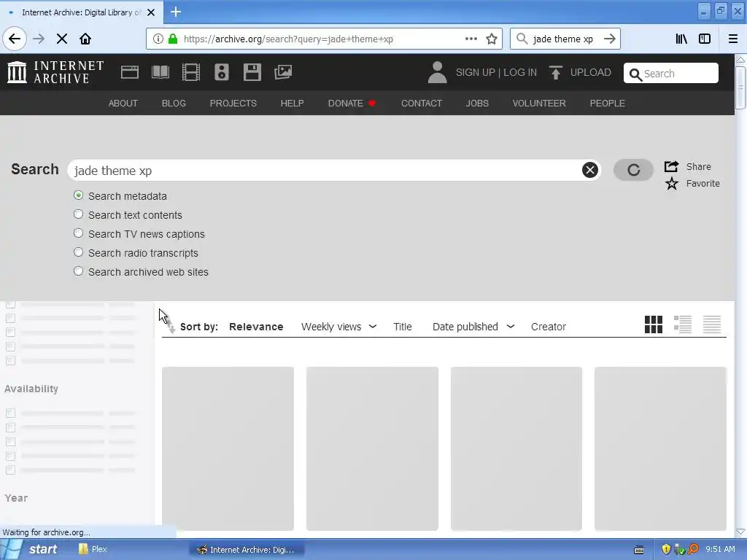Select Search text contents option
The width and height of the screenshot is (747, 560).
click(78, 214)
